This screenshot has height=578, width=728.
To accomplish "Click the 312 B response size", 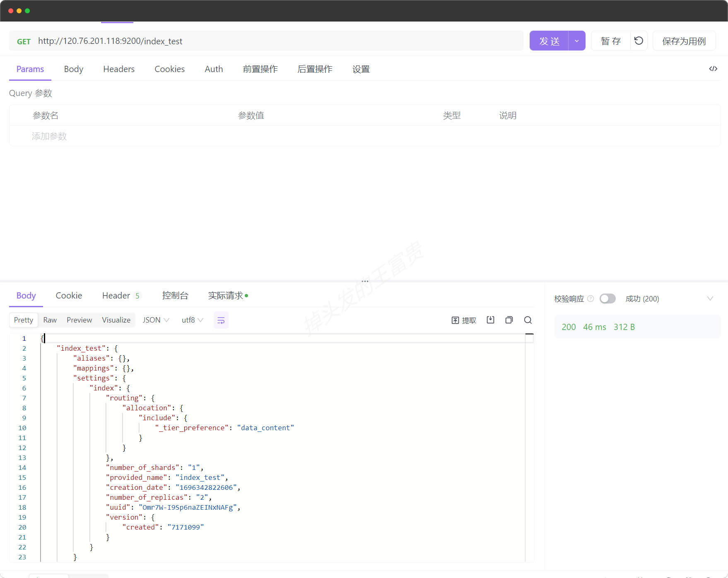I will coord(624,327).
